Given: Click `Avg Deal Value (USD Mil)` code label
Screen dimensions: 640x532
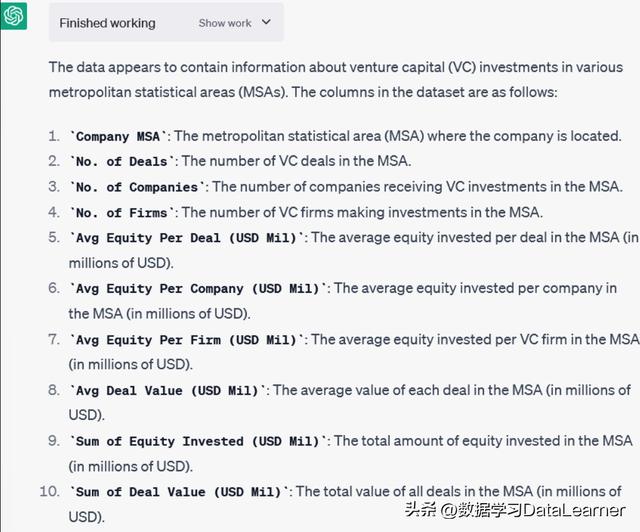Looking at the screenshot, I should pos(168,390).
